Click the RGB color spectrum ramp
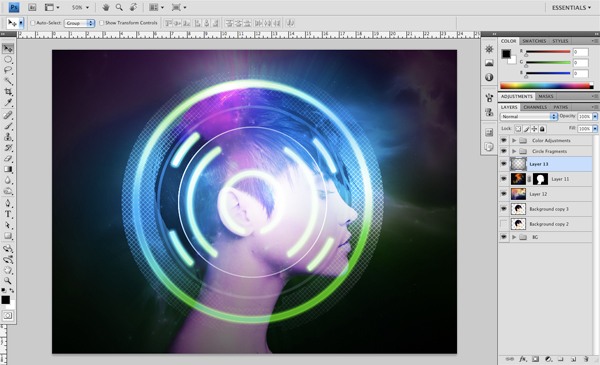This screenshot has height=365, width=600. pyautogui.click(x=546, y=86)
